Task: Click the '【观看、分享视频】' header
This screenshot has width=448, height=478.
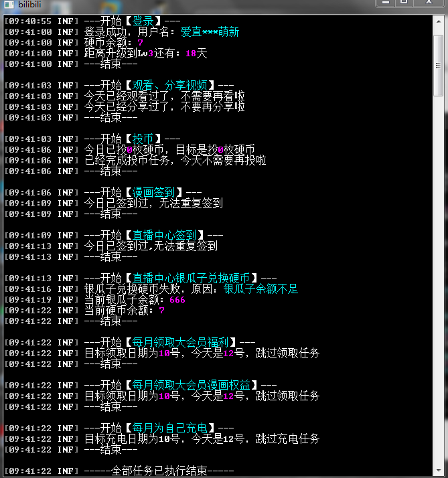Action: [170, 86]
